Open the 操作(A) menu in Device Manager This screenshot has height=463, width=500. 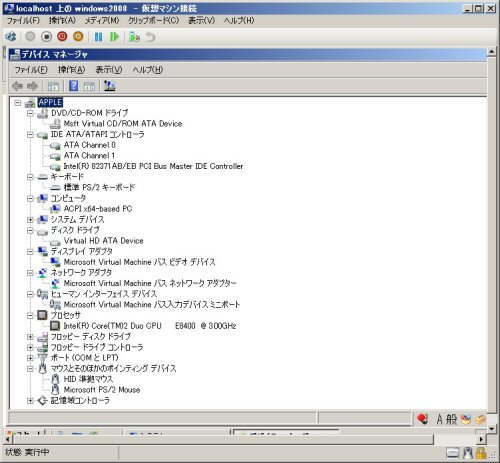tap(72, 70)
